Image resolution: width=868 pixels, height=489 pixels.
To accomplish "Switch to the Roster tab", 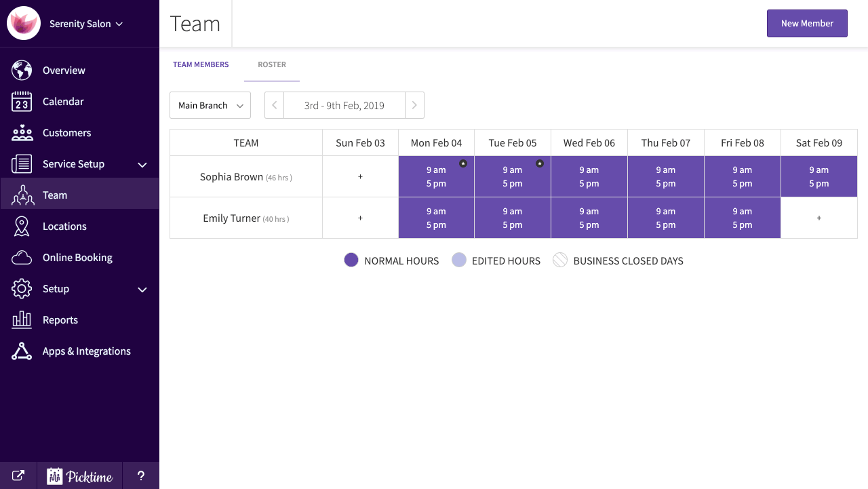I will pos(272,65).
